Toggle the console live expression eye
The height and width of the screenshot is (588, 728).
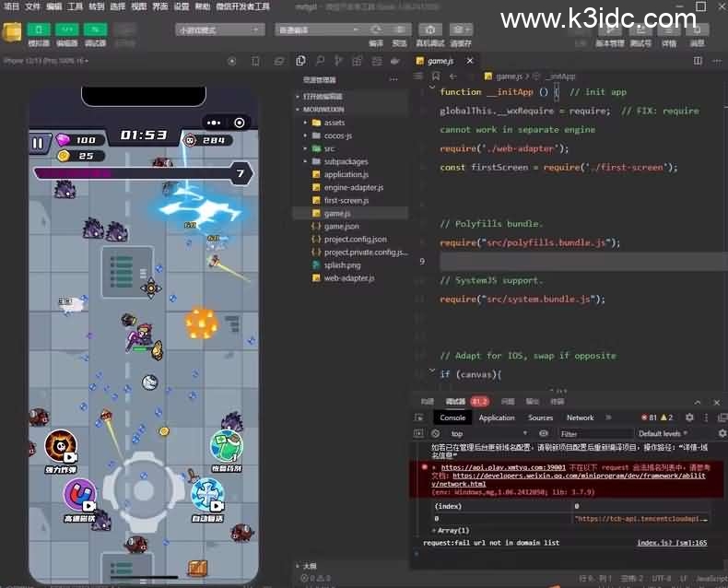pos(543,433)
